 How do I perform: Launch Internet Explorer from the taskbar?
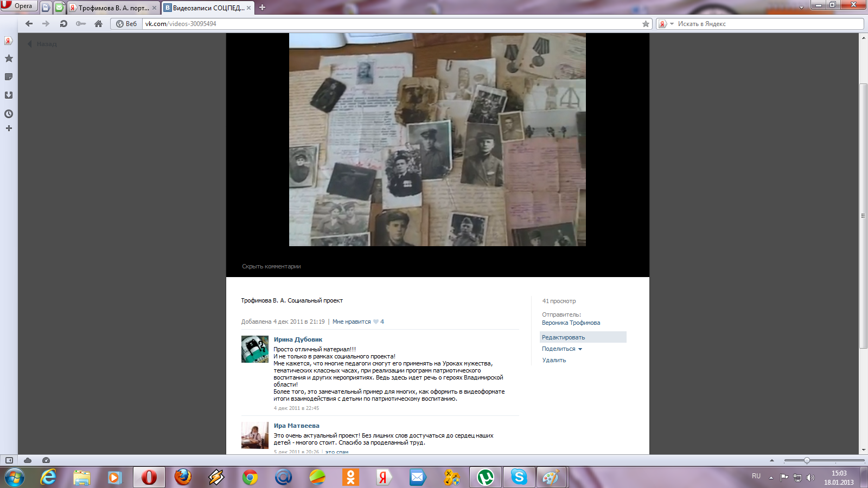point(48,477)
